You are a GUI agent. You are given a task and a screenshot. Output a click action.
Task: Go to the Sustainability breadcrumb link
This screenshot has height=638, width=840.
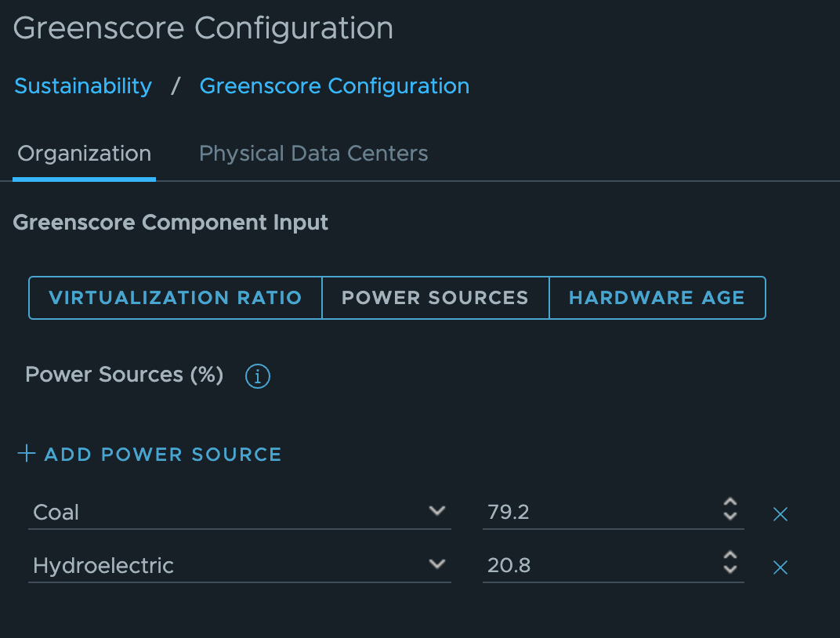click(x=83, y=86)
